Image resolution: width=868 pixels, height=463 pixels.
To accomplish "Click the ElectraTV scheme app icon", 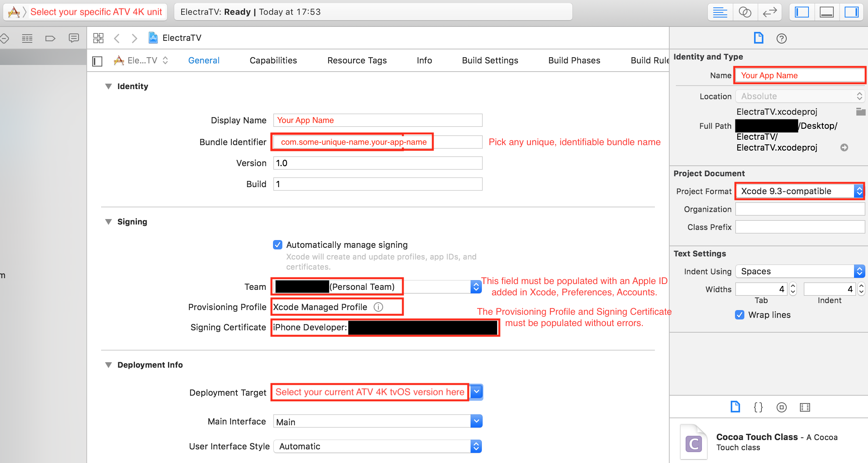I will [14, 12].
